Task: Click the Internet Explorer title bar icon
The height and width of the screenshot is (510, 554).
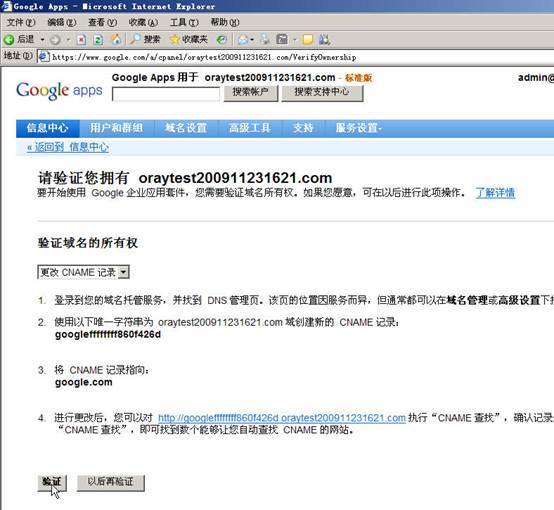Action: (x=6, y=6)
